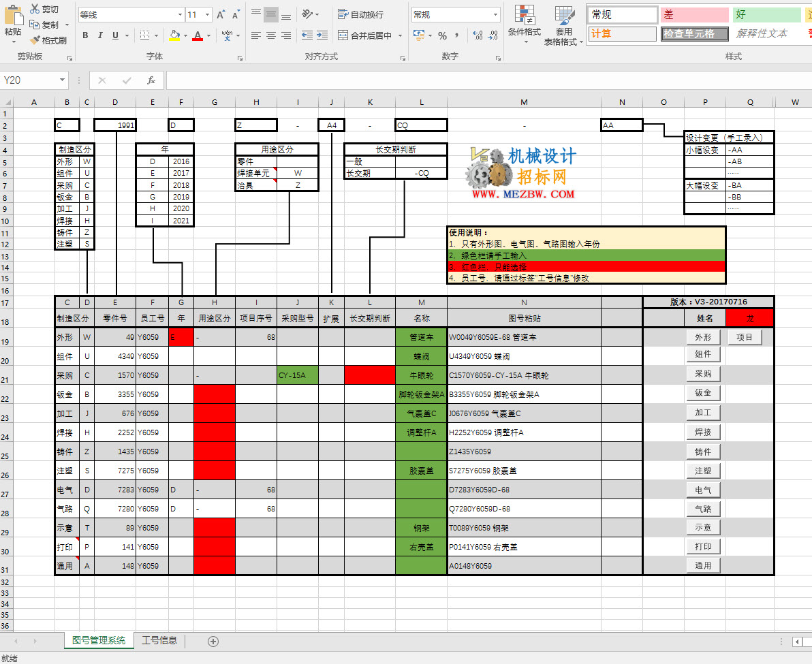Open clipboard pane launcher in 剪贴板 group
Viewport: 812px width, 664px height.
[70, 58]
